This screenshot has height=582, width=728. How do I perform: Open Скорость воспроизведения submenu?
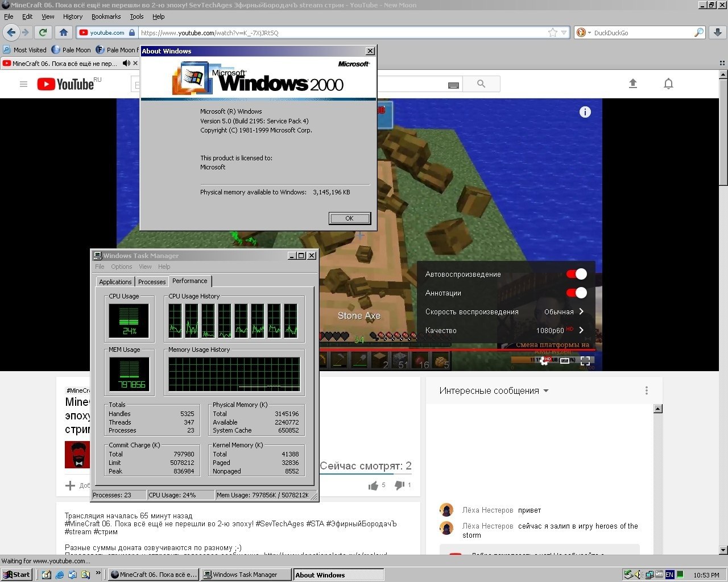coord(505,311)
